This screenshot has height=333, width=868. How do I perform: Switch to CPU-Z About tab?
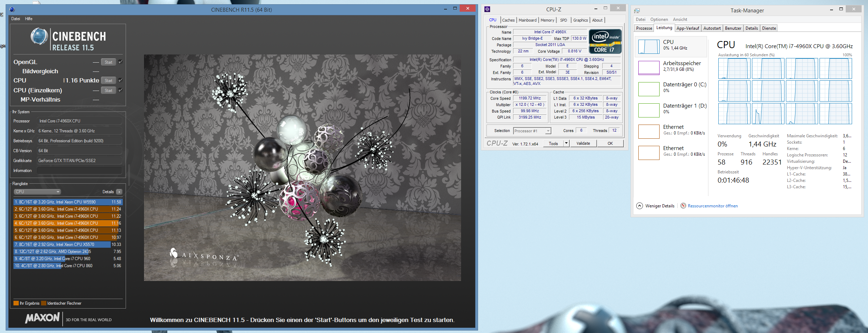point(597,20)
